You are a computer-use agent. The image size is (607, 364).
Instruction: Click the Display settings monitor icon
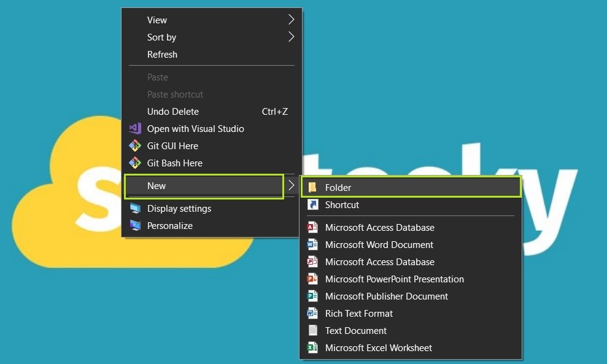(x=135, y=208)
